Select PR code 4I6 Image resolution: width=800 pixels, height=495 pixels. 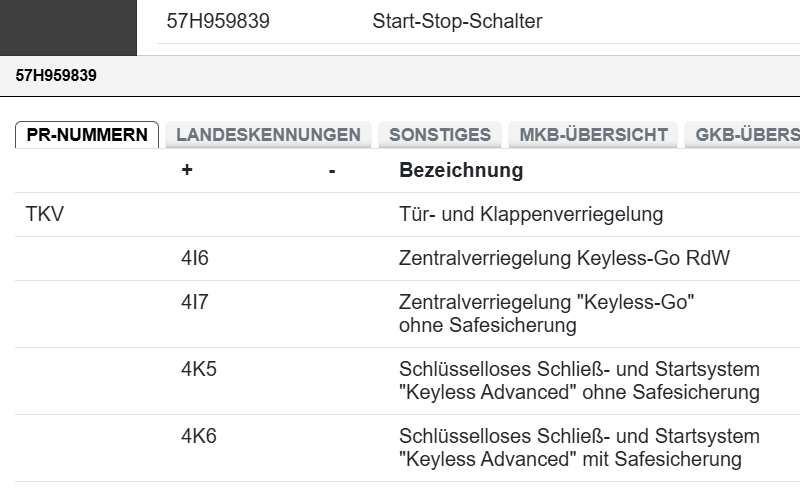tap(195, 258)
